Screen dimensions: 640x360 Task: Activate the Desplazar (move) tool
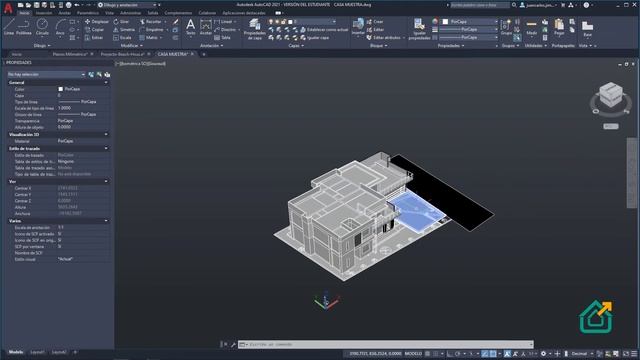97,22
